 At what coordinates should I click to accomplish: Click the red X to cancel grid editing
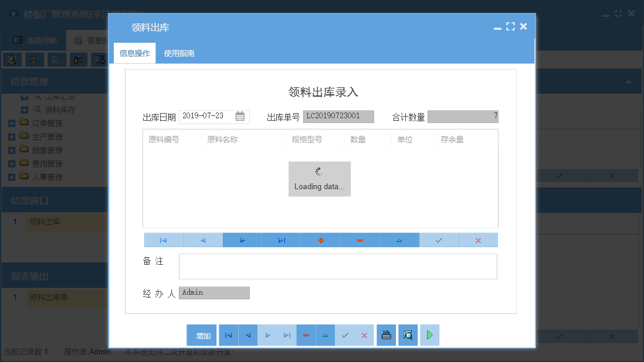coord(478,240)
